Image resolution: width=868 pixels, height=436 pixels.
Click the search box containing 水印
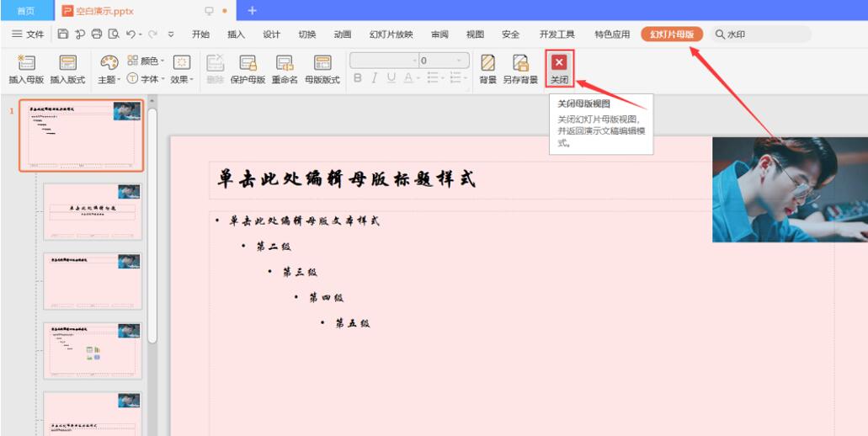pyautogui.click(x=762, y=35)
